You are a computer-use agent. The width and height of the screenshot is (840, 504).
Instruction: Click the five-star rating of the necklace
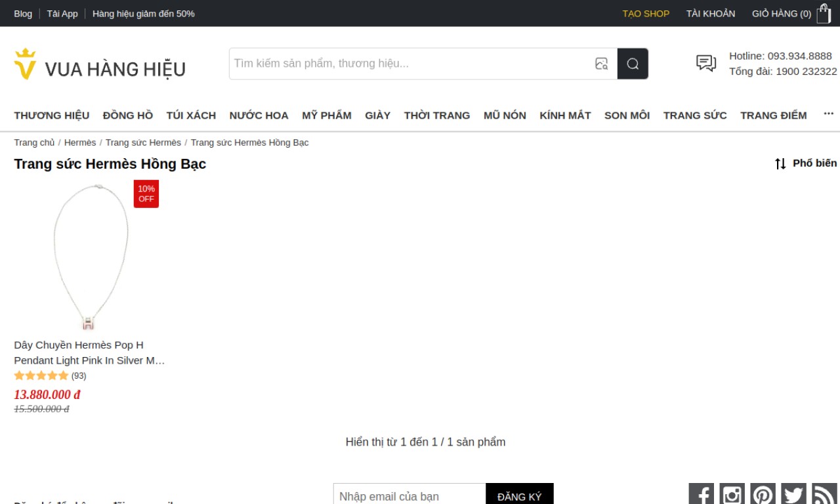pos(41,376)
